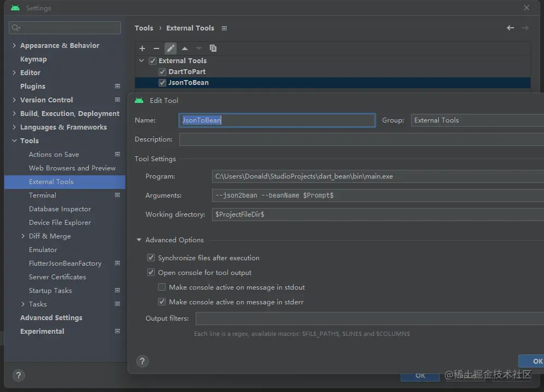Collapse the Tools section chevron
Screen dimensions: 544x392
(14, 140)
